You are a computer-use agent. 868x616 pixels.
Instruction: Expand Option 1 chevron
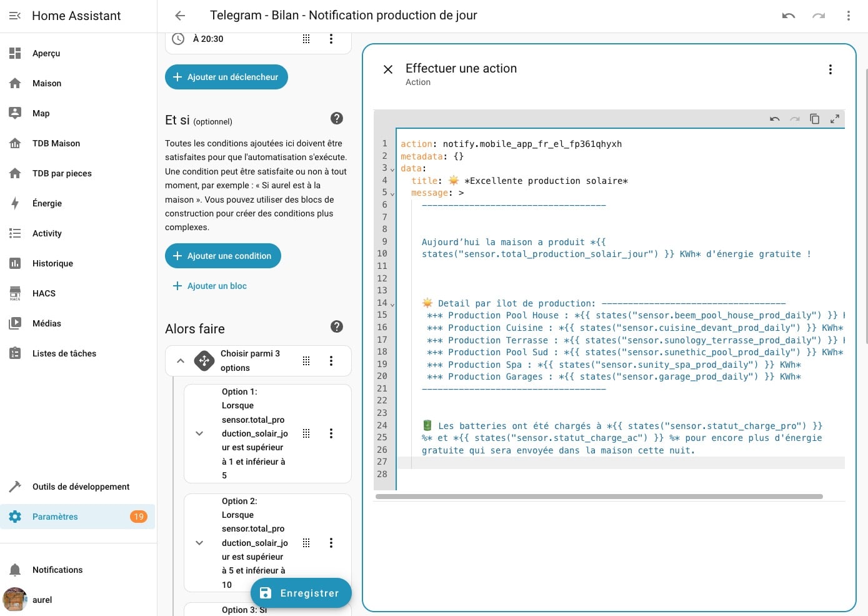[x=199, y=433]
